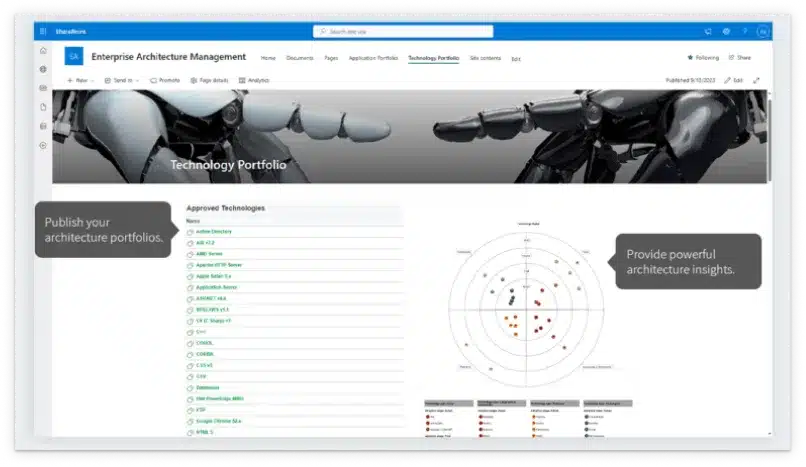Open the CORBA technology link
Viewport: 806px width, 467px height.
pyautogui.click(x=205, y=354)
